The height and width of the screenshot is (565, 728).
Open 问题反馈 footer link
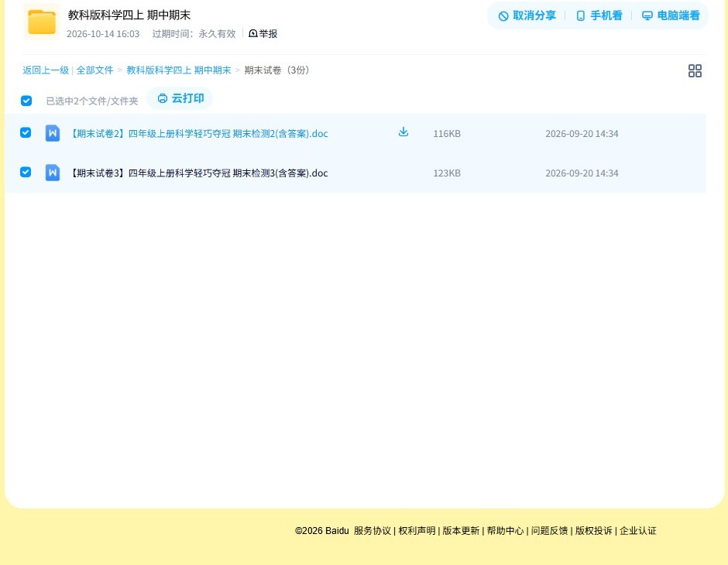coord(549,531)
